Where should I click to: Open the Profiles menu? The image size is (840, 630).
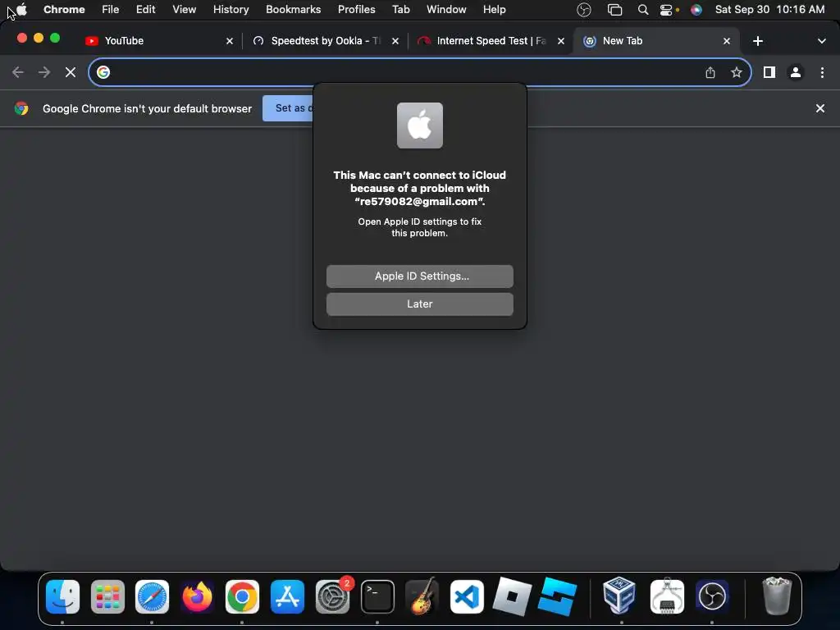click(356, 10)
